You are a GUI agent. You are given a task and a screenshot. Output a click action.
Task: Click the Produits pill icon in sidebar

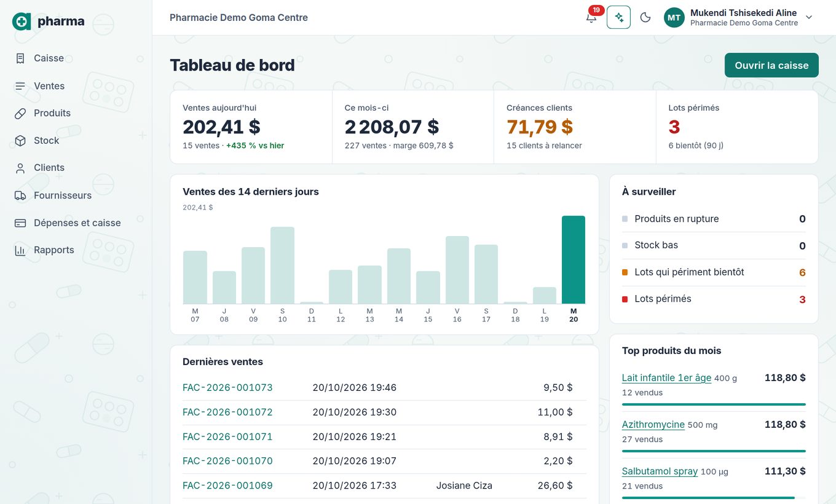[20, 113]
